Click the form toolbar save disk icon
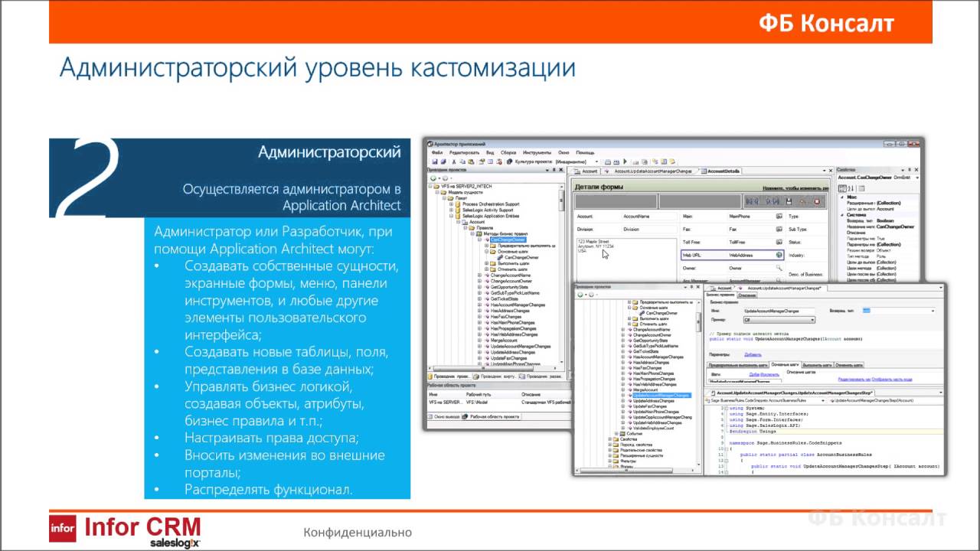 [789, 201]
